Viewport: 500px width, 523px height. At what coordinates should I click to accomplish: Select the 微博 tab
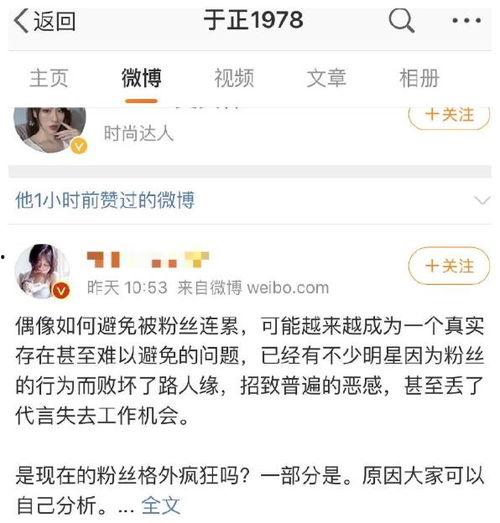141,78
